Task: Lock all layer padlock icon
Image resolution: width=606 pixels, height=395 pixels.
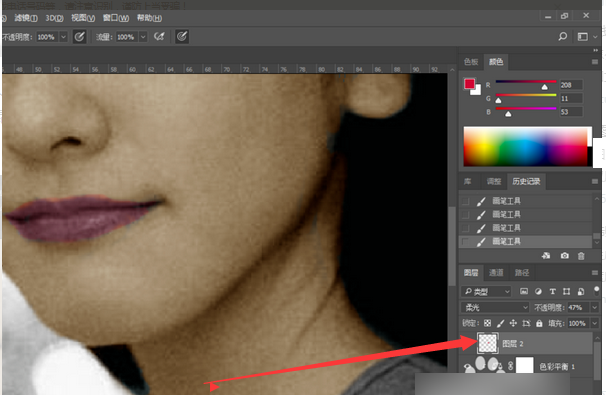Action: [539, 323]
